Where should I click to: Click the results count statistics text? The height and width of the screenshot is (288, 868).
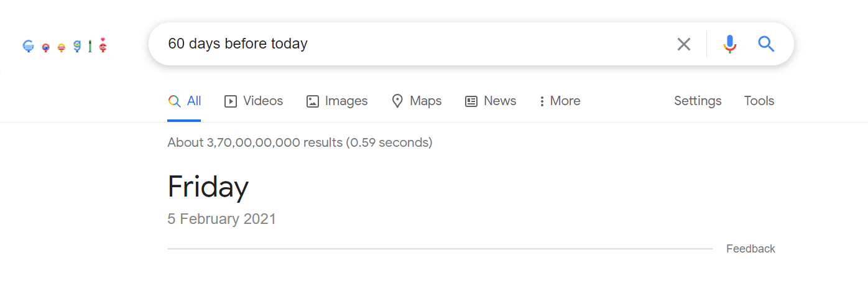[300, 142]
